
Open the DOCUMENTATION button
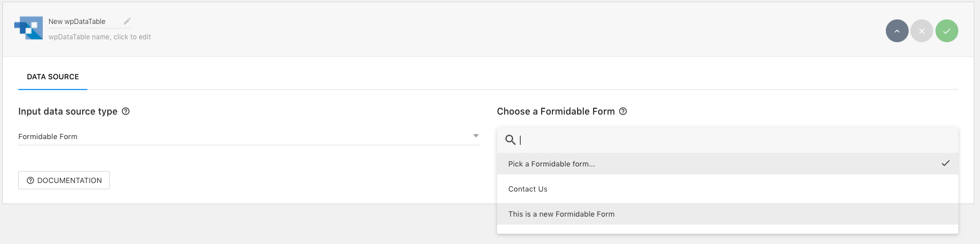[x=64, y=180]
